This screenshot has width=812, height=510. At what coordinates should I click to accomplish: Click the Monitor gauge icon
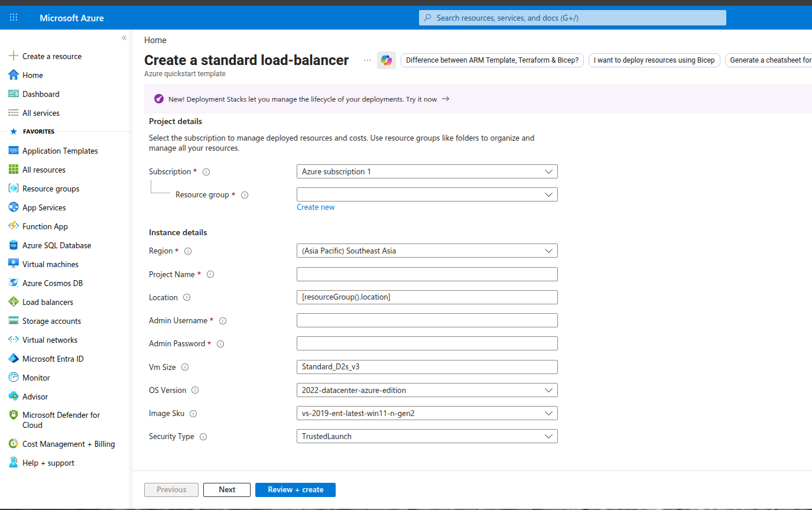point(13,378)
